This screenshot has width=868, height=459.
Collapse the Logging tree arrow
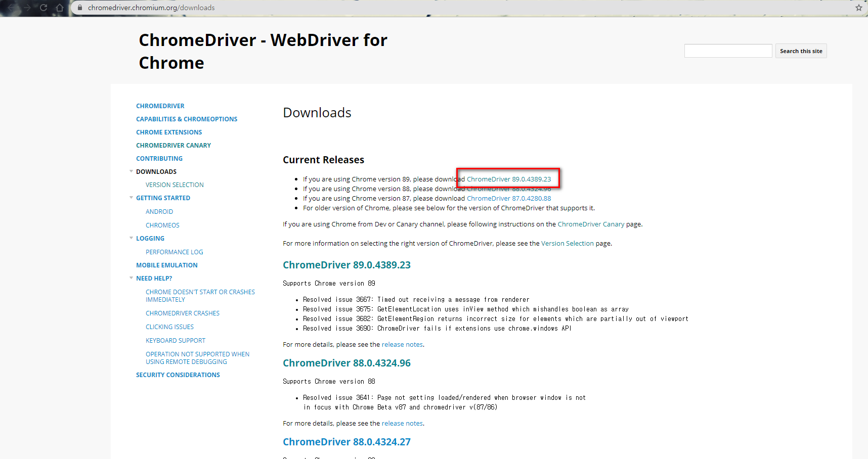tap(132, 238)
